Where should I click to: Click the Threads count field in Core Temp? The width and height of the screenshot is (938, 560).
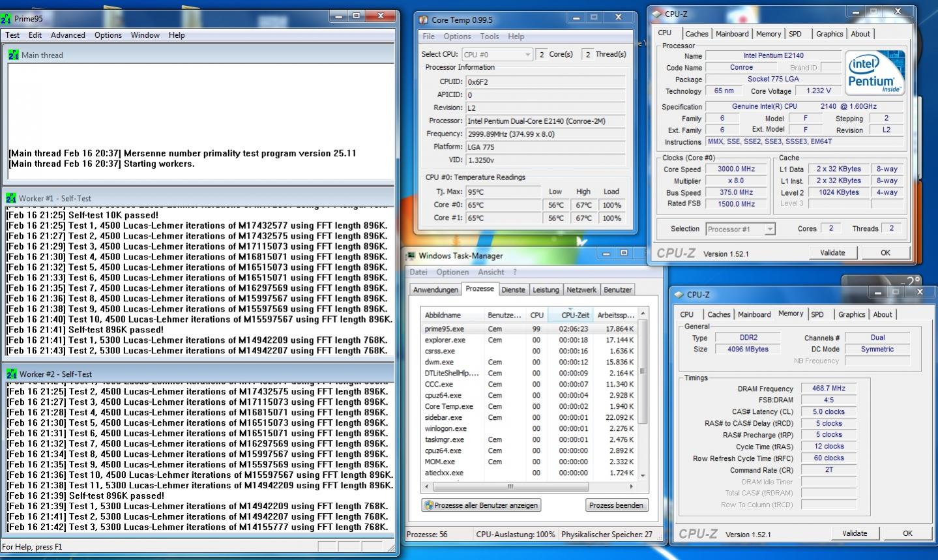point(588,55)
